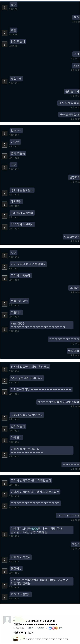Click the avatar icon beside '면접 잘봤냐' message
Image resolution: width=80 pixels, height=644 pixels.
click(4, 44)
